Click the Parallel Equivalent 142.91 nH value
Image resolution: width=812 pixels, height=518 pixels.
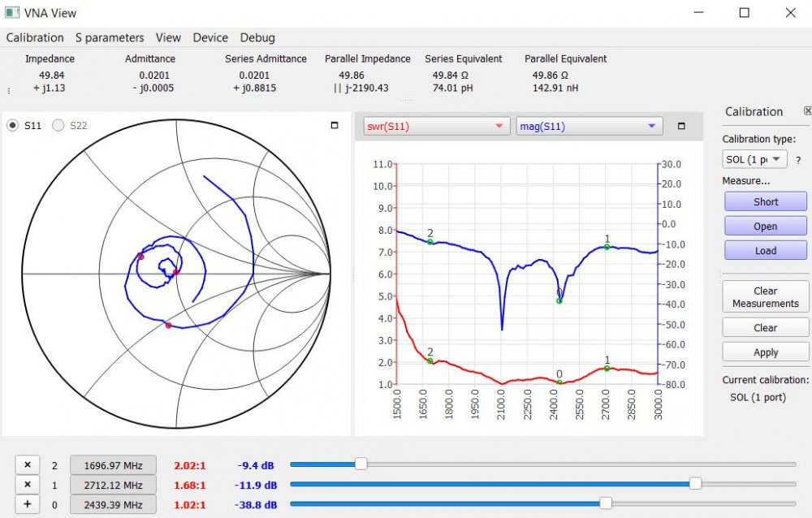coord(555,88)
